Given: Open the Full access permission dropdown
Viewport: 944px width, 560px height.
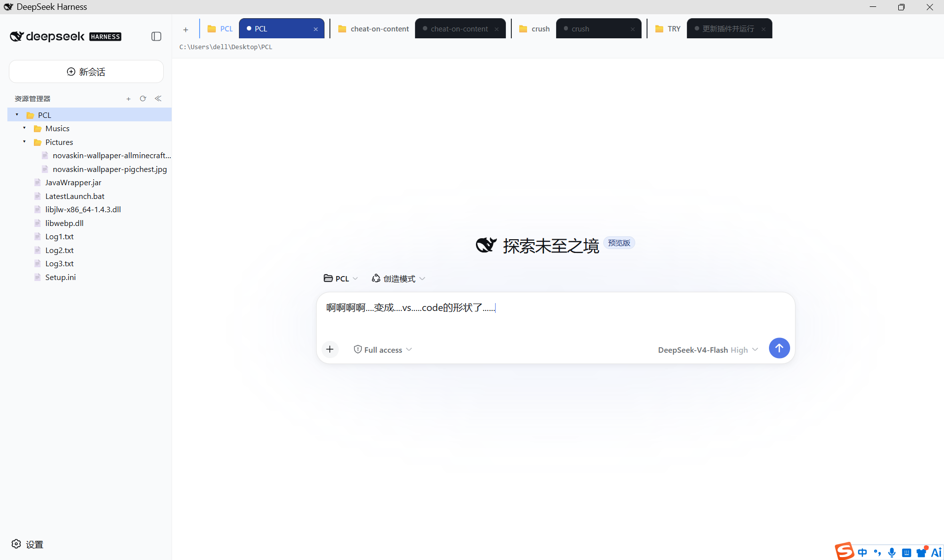Looking at the screenshot, I should [383, 350].
